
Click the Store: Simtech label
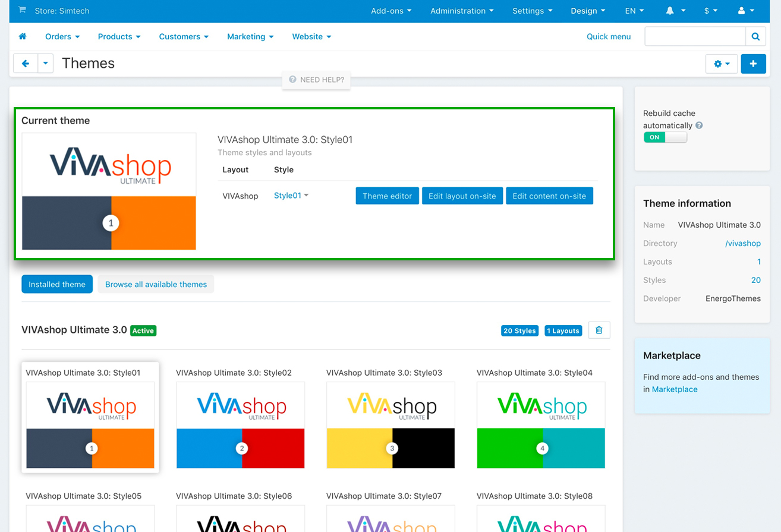pos(62,11)
